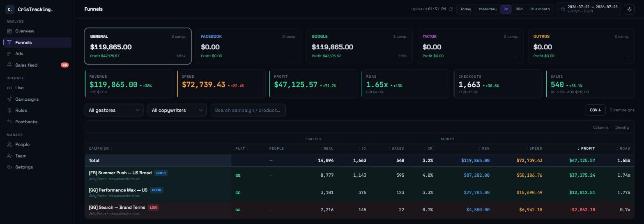Switch to the Facebook platform card
The image size is (644, 224).
(248, 46)
